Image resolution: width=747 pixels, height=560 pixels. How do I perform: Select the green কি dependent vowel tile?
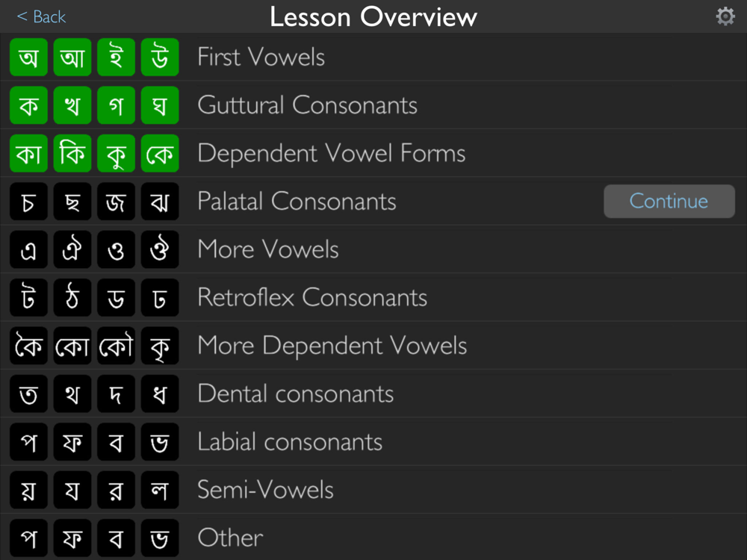[x=72, y=153]
